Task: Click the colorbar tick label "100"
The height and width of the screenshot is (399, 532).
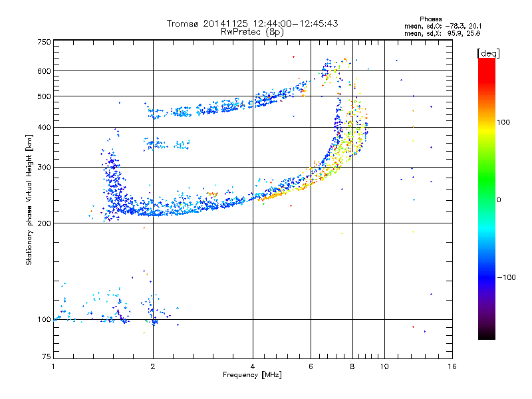Action: coord(503,122)
